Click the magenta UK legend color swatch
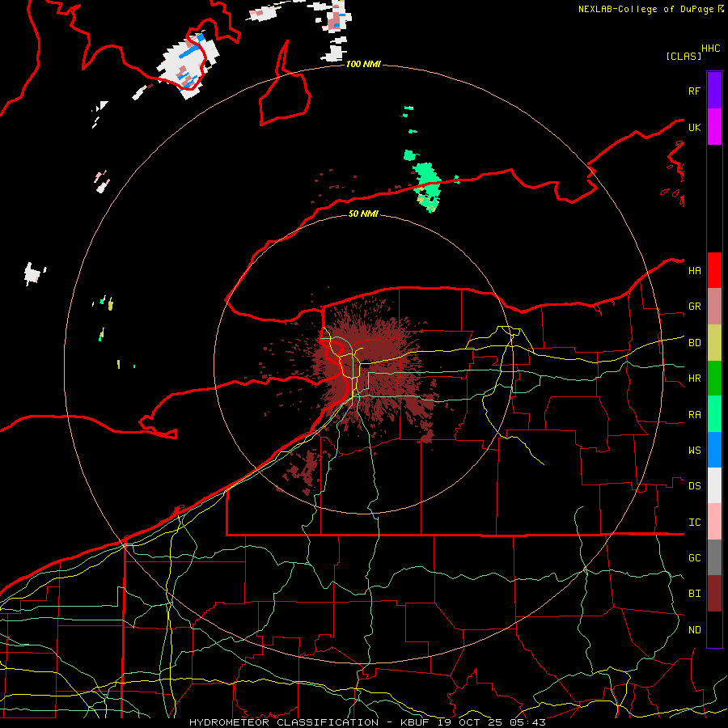This screenshot has height=728, width=728. tap(714, 127)
